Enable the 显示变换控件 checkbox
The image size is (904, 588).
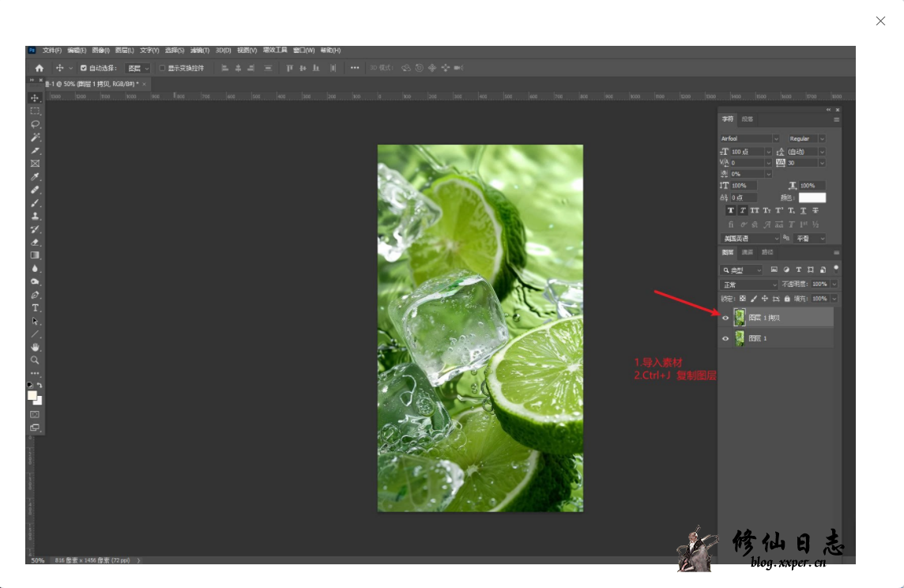point(163,68)
